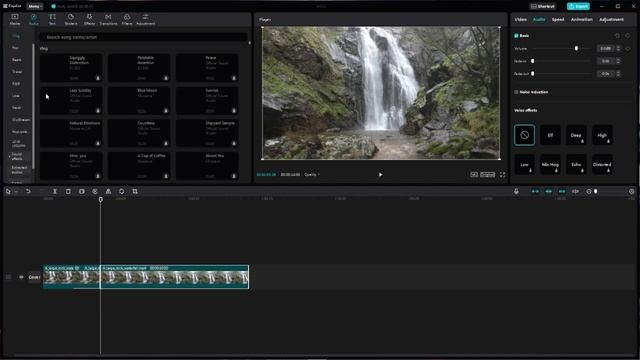The width and height of the screenshot is (640, 360).
Task: Toggle auto snapping in the timeline
Action: tap(549, 191)
